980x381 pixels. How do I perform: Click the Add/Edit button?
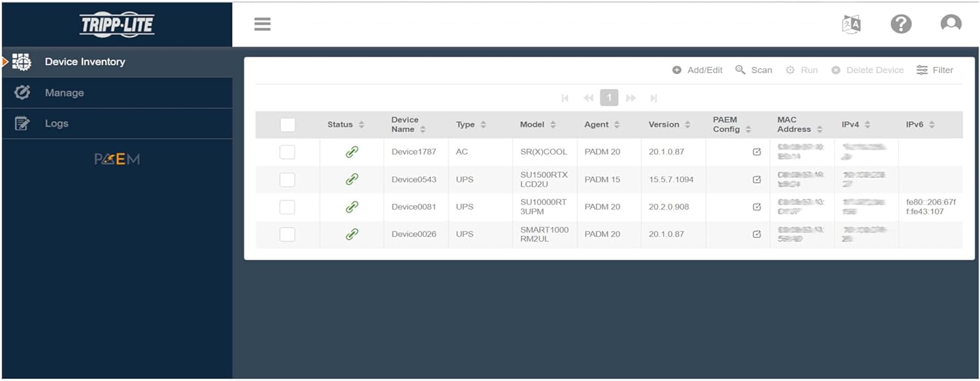coord(698,70)
